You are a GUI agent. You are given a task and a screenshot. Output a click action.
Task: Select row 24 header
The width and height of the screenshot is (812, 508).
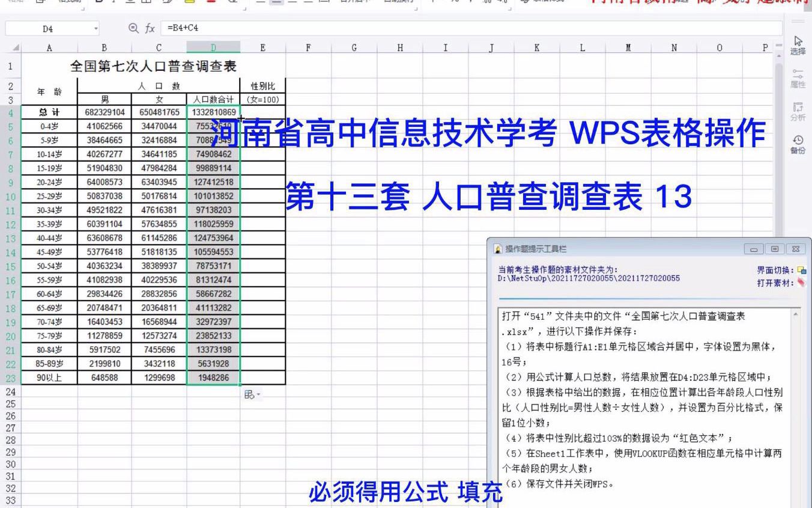(x=11, y=391)
